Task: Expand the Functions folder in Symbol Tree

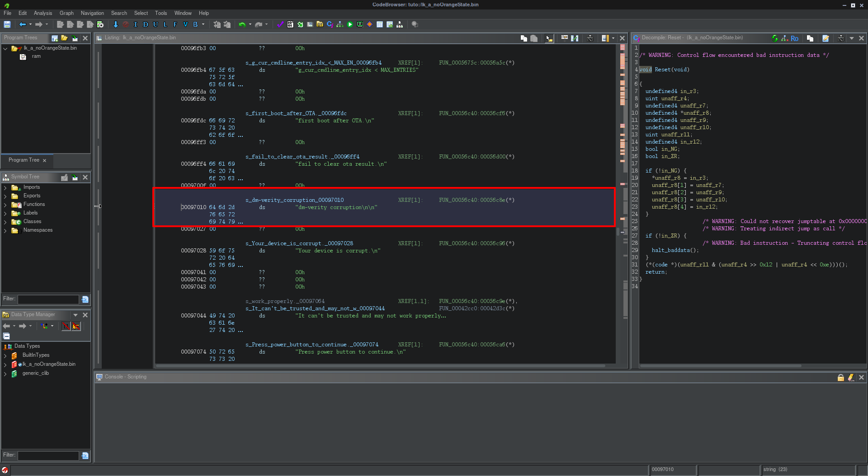Action: click(x=5, y=205)
